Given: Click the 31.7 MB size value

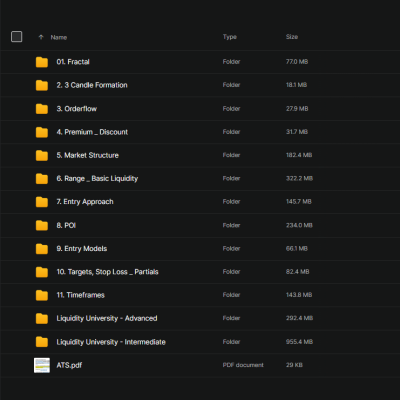Looking at the screenshot, I should click(x=297, y=132).
